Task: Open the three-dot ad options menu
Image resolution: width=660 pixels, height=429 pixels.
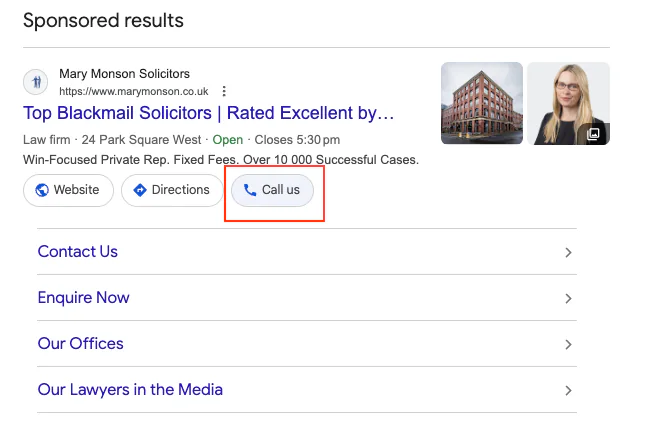Action: point(224,91)
